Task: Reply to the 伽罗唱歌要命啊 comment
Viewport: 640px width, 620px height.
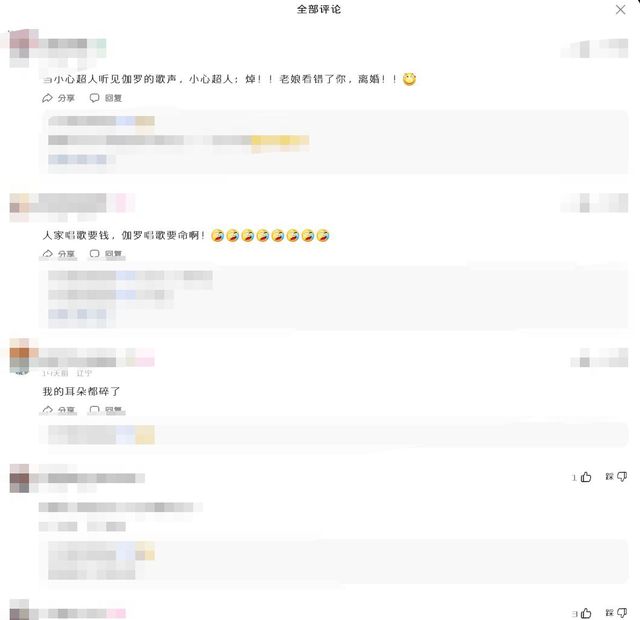Action: coord(106,254)
